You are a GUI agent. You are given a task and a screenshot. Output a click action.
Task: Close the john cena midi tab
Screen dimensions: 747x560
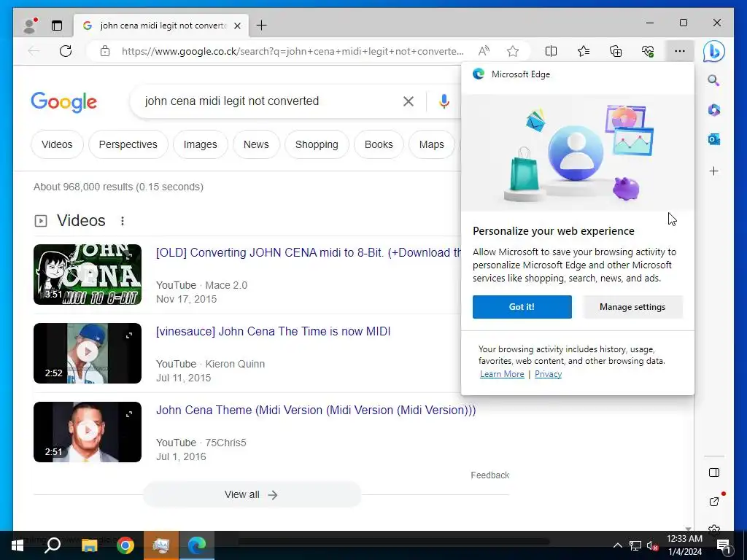click(x=237, y=26)
